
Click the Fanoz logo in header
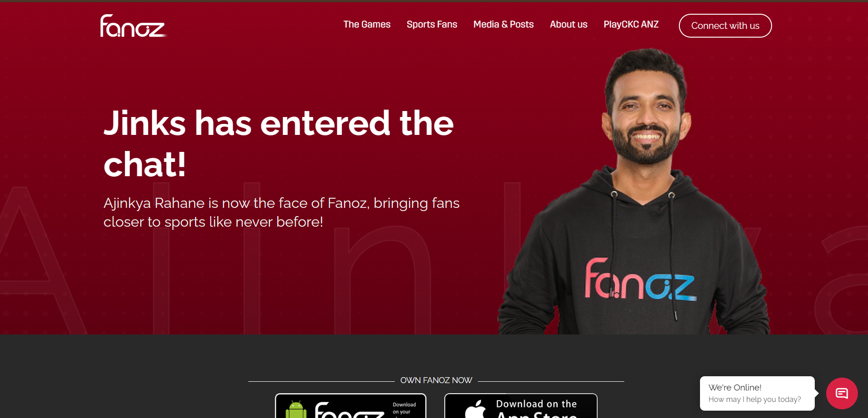pyautogui.click(x=133, y=26)
